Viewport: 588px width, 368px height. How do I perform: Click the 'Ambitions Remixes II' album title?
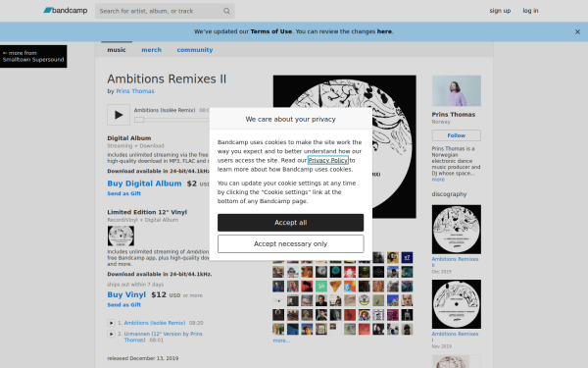click(167, 79)
